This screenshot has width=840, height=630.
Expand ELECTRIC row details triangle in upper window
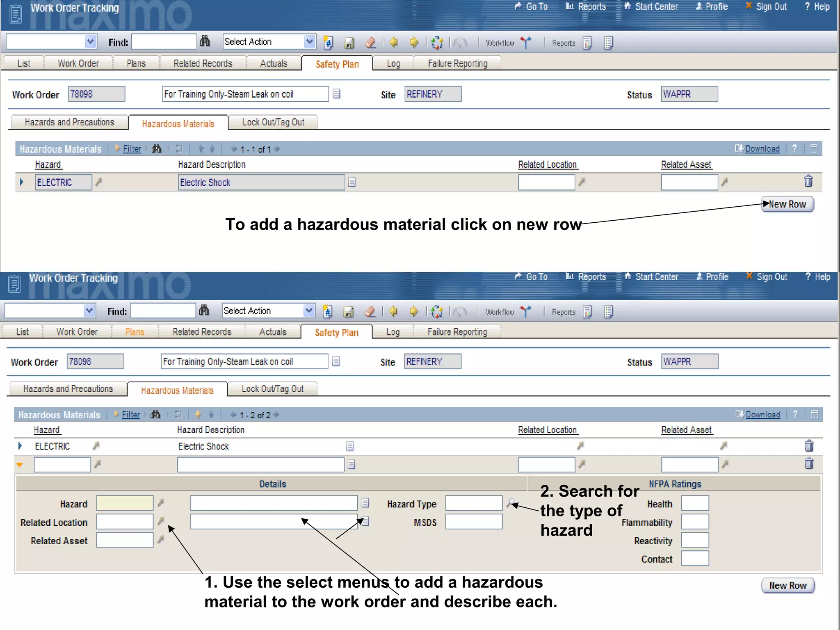point(21,182)
